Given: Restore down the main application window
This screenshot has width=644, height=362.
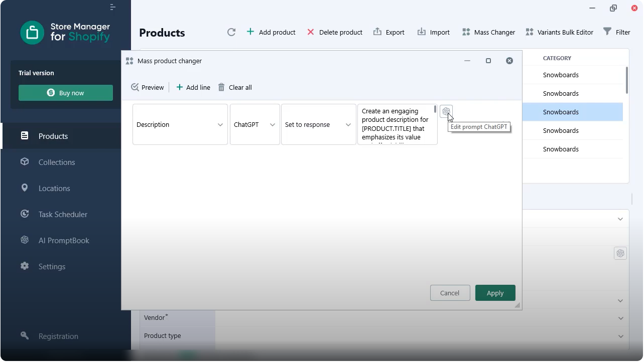Looking at the screenshot, I should [613, 8].
